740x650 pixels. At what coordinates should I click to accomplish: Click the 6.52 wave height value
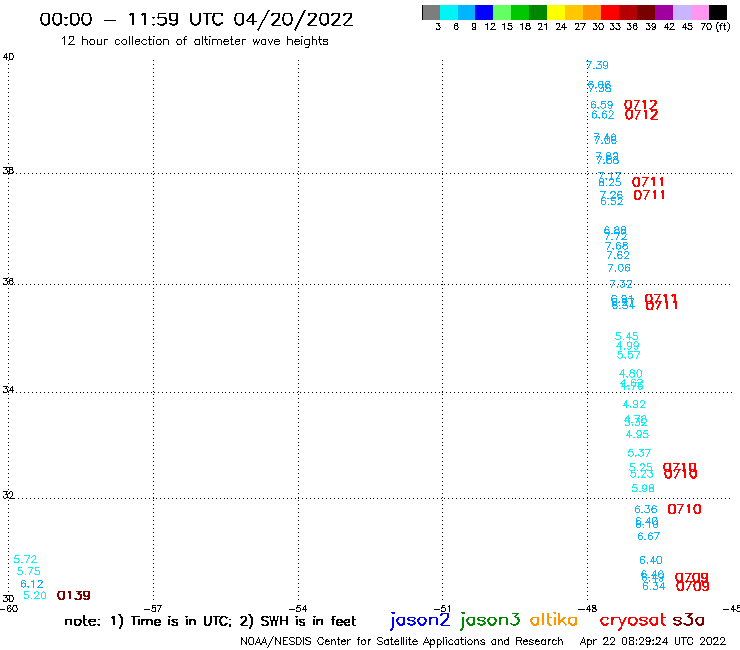[x=612, y=202]
